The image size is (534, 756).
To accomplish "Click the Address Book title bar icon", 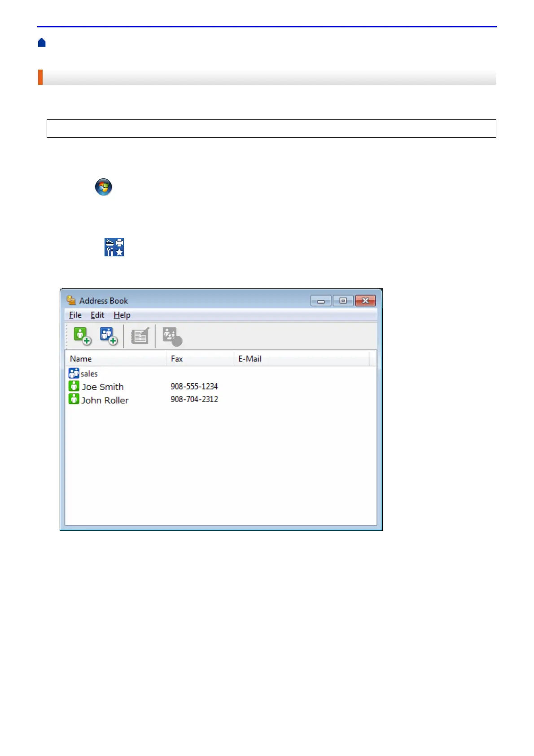I will (71, 300).
